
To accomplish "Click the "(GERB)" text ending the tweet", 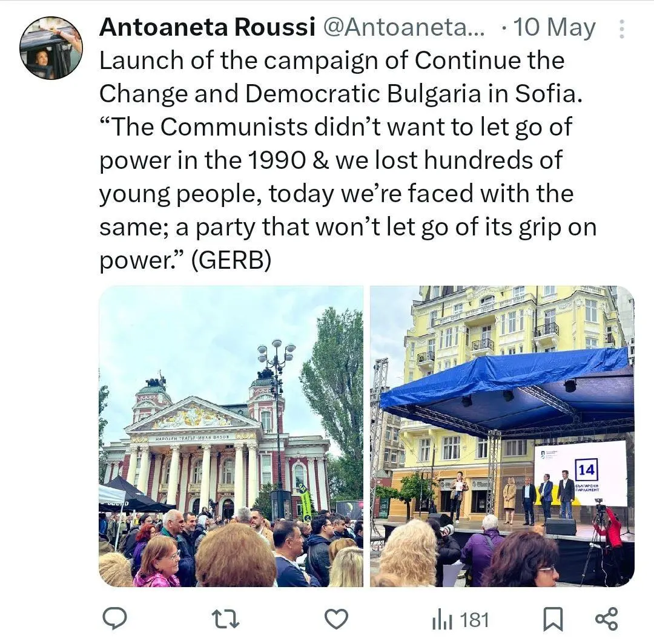I will click(x=231, y=260).
